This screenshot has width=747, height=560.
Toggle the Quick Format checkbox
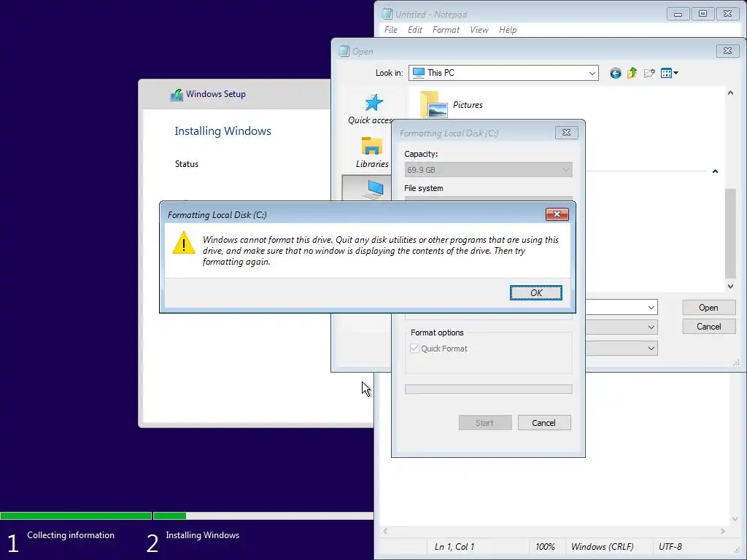point(414,348)
